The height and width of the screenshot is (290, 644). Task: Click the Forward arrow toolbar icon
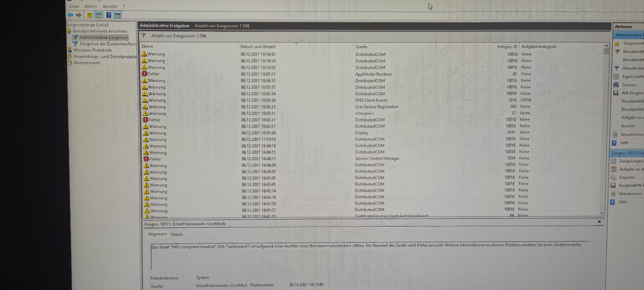click(78, 15)
